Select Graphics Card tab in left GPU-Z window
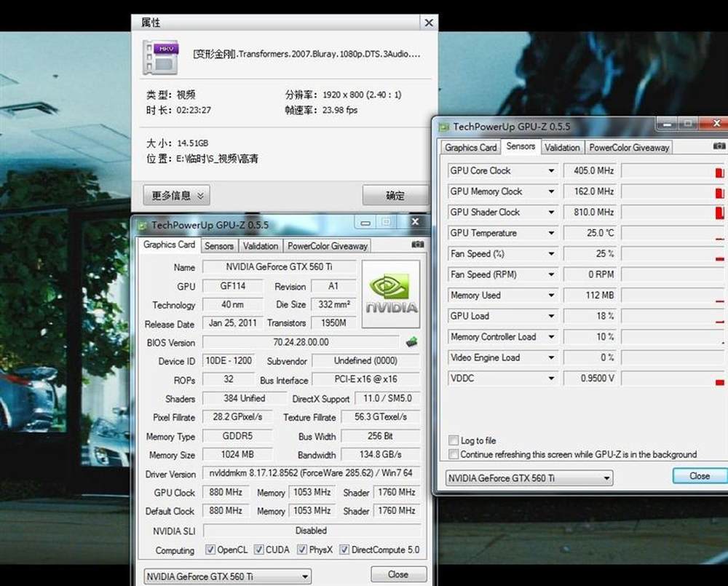The image size is (728, 586). coord(169,245)
